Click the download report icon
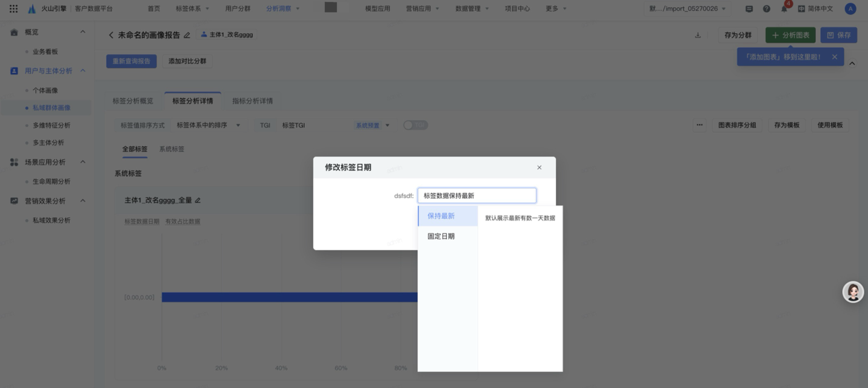Image resolution: width=868 pixels, height=388 pixels. pyautogui.click(x=698, y=35)
